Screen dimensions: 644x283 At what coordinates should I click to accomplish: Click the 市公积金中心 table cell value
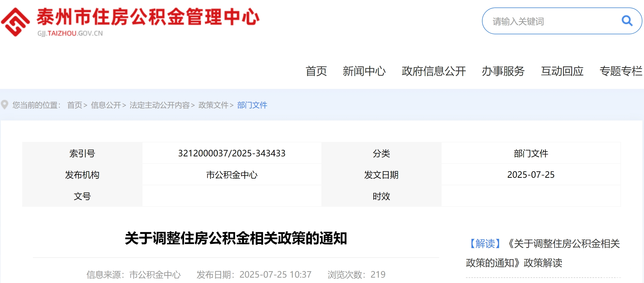tap(232, 175)
